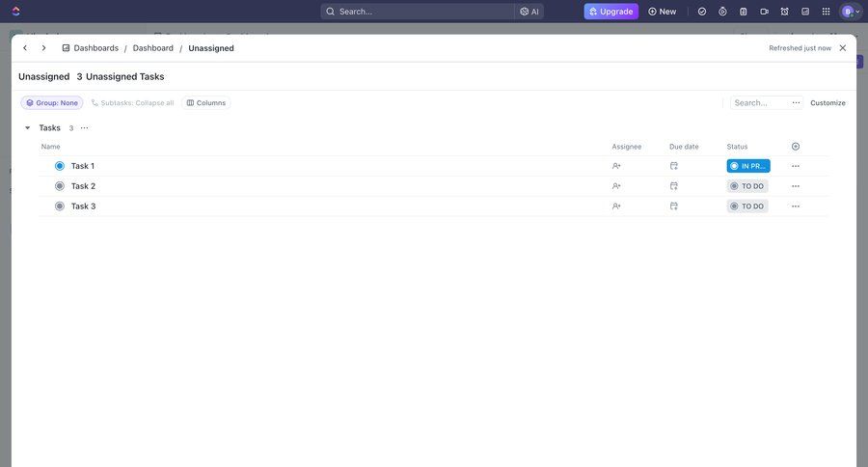Open more options ellipsis for Task 2

(x=796, y=186)
